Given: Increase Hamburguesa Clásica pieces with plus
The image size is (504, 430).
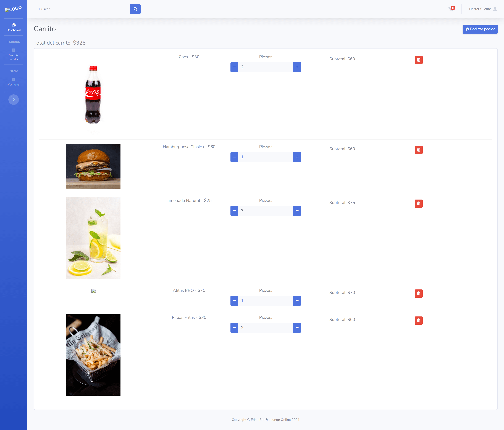Looking at the screenshot, I should pyautogui.click(x=297, y=157).
